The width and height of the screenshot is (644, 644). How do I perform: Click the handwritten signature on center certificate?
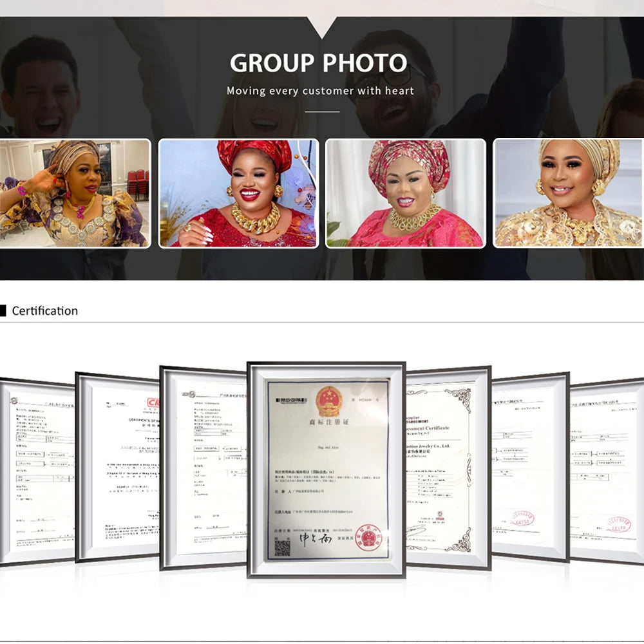coord(317,538)
